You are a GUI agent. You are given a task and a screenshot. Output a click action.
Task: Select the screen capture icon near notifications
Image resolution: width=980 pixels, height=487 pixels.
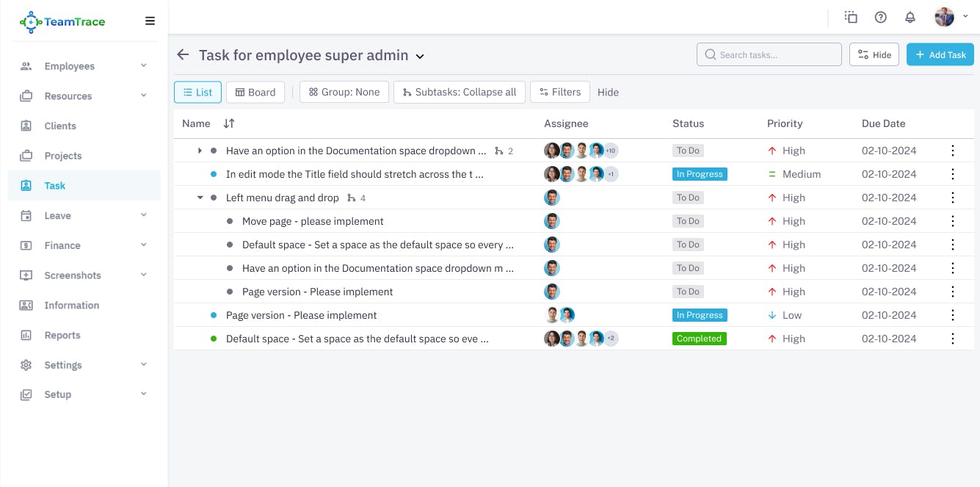point(850,16)
